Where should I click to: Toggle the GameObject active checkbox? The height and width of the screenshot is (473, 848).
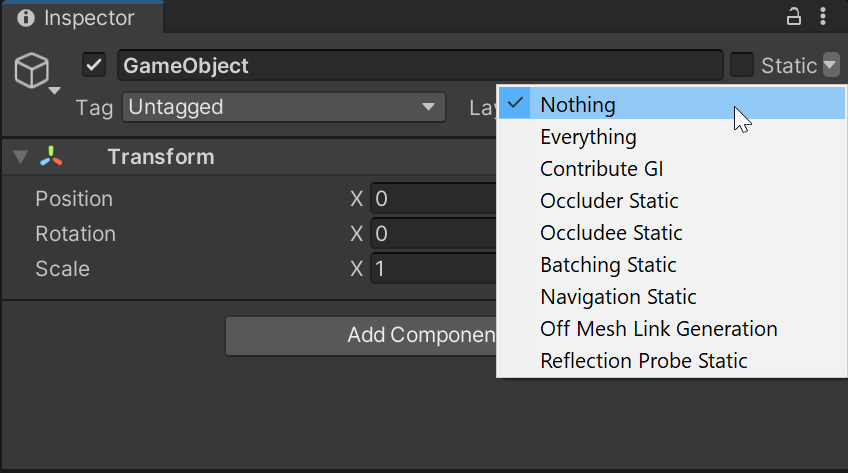tap(95, 66)
